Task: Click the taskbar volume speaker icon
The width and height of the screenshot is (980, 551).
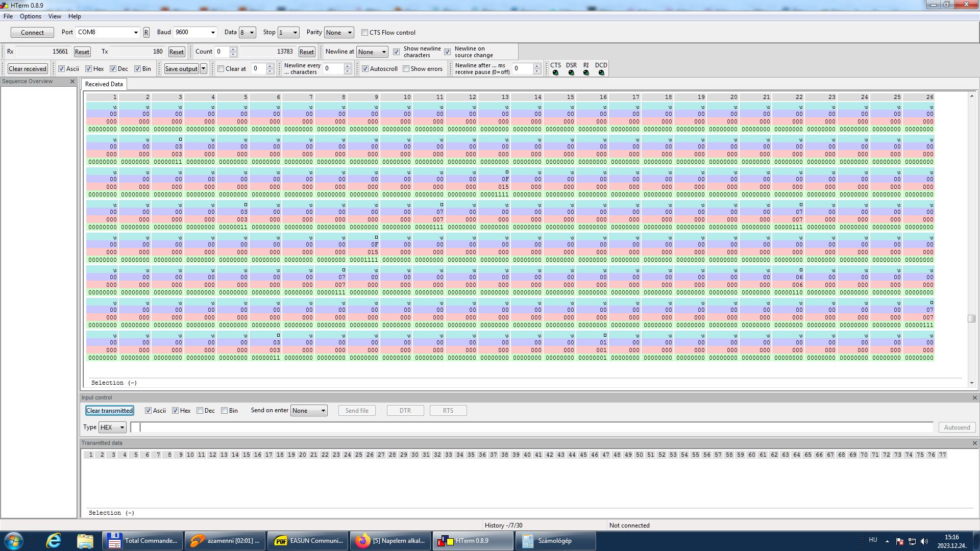Action: click(x=924, y=541)
